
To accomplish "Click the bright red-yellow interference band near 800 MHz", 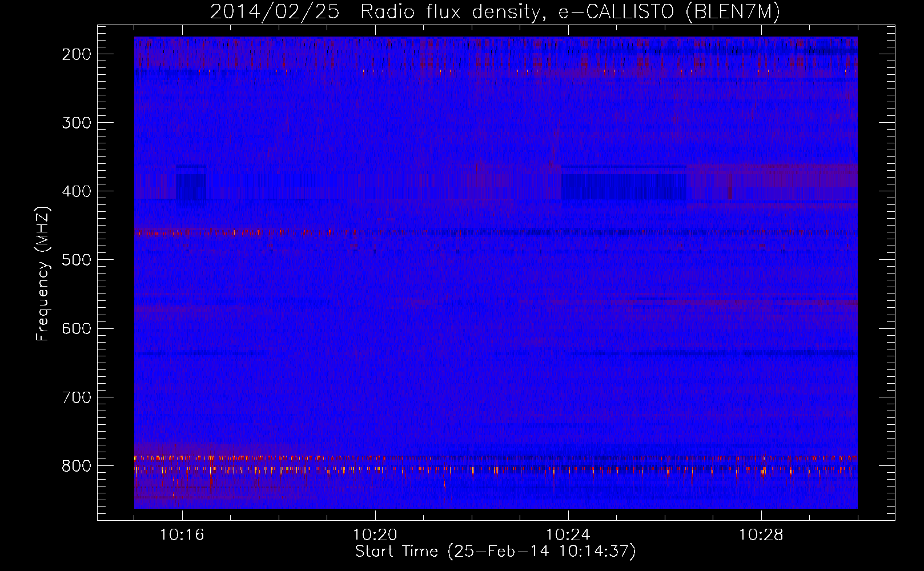I will click(x=496, y=464).
